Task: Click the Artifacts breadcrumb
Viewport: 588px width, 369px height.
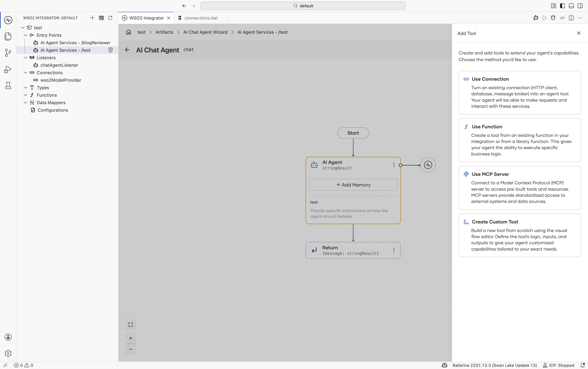Action: pyautogui.click(x=164, y=32)
